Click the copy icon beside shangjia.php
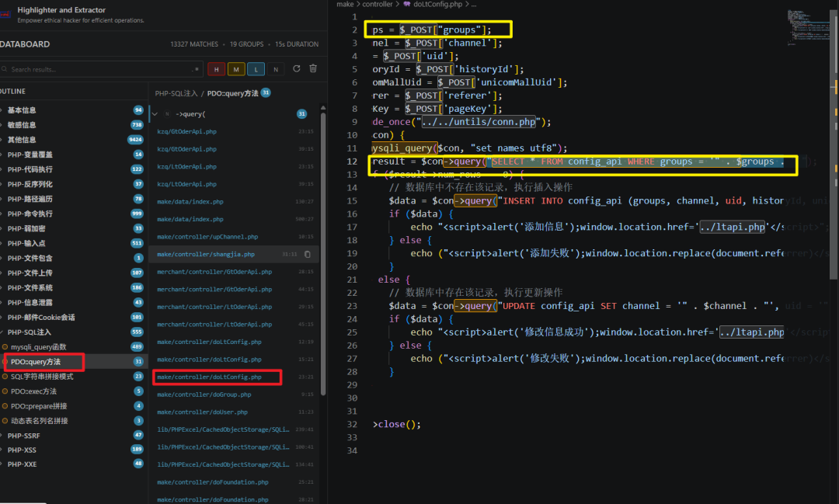 tap(308, 254)
